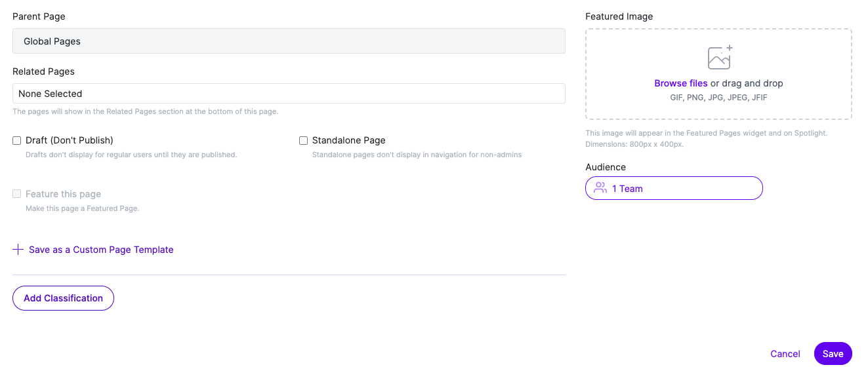This screenshot has width=868, height=382.
Task: Click the Parent Page label
Action: [x=39, y=16]
